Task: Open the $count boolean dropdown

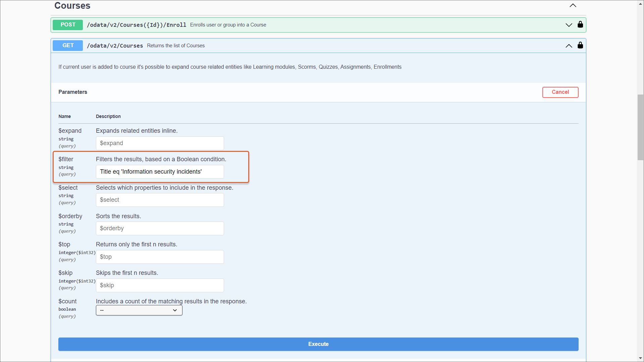Action: point(139,310)
